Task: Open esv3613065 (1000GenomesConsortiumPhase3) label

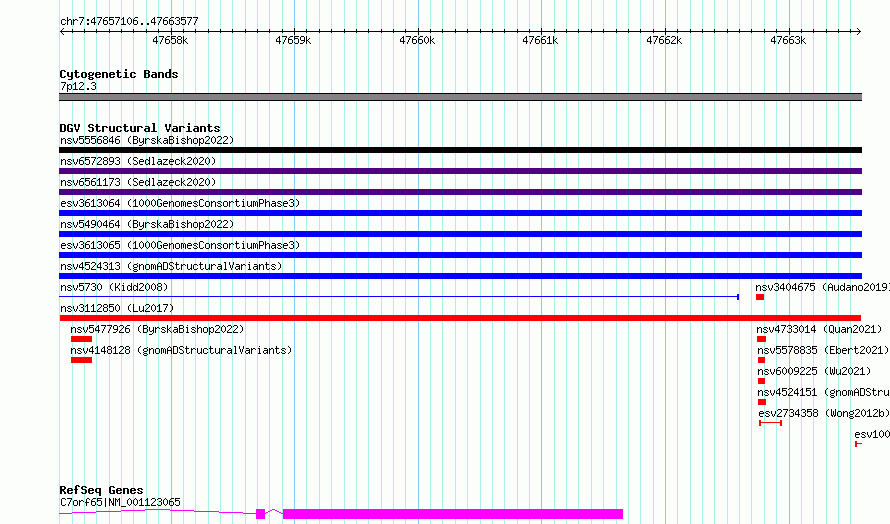Action: coord(180,245)
